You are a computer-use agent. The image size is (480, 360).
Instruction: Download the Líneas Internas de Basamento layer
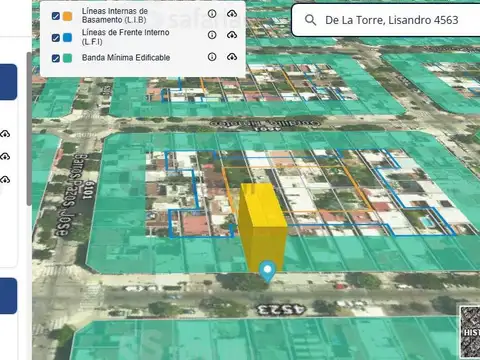[232, 14]
